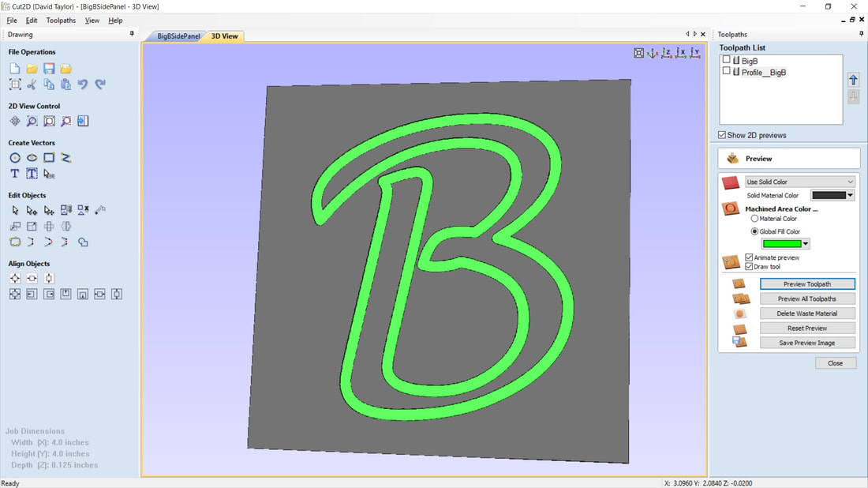Click the Create New File icon
The width and height of the screenshot is (868, 488).
pos(15,69)
